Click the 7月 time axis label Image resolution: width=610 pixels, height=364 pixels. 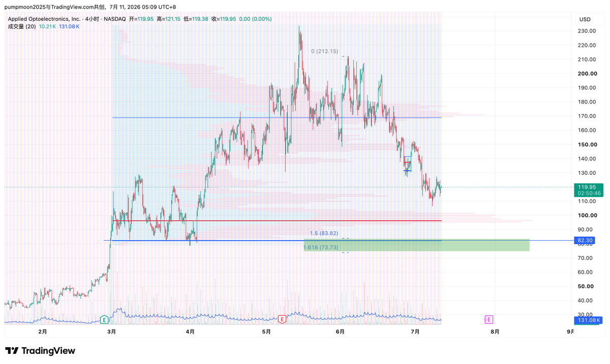point(415,332)
